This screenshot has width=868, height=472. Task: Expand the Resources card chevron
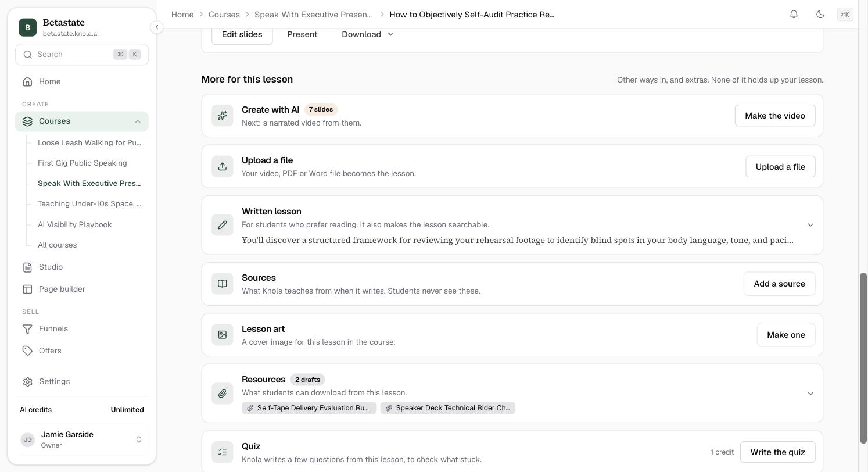pyautogui.click(x=810, y=394)
